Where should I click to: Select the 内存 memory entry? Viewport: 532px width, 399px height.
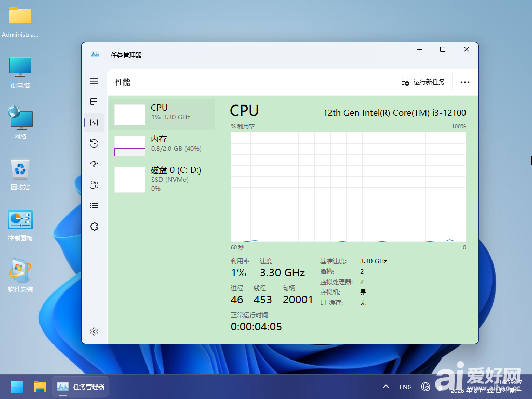coord(162,146)
